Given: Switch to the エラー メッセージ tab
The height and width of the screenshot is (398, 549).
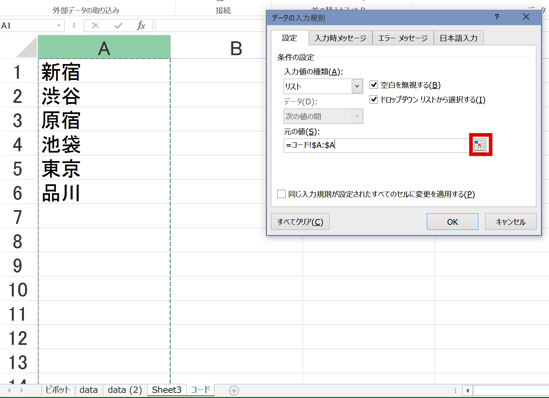Looking at the screenshot, I should pyautogui.click(x=403, y=38).
